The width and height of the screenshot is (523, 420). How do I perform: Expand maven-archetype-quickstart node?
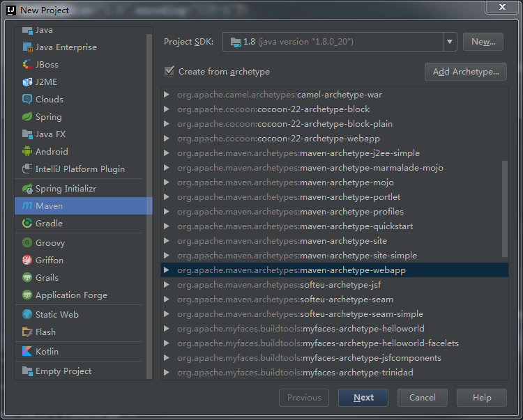[x=167, y=226]
